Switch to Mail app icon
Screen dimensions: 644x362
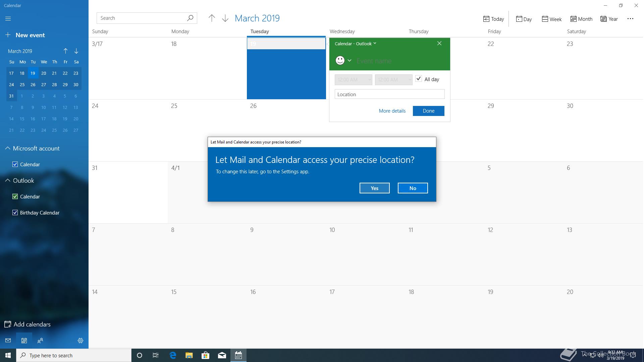(8, 341)
